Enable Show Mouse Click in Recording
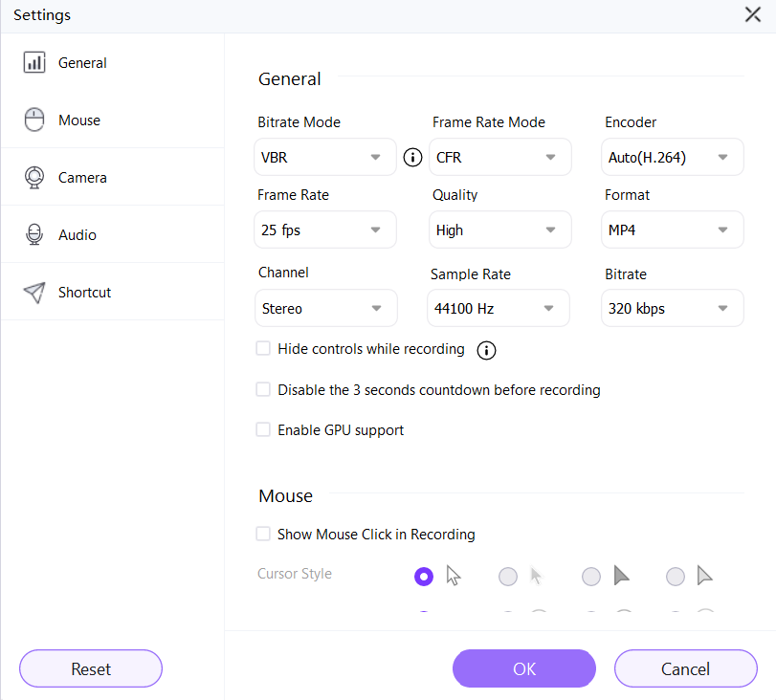 263,534
